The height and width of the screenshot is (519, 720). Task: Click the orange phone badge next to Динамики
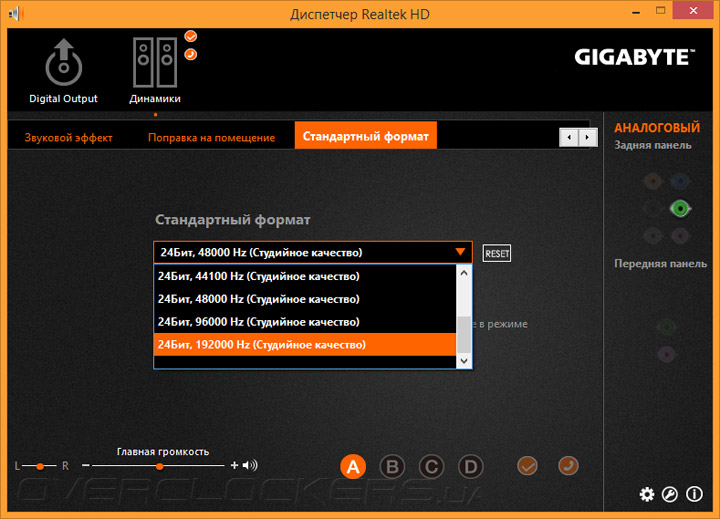191,54
